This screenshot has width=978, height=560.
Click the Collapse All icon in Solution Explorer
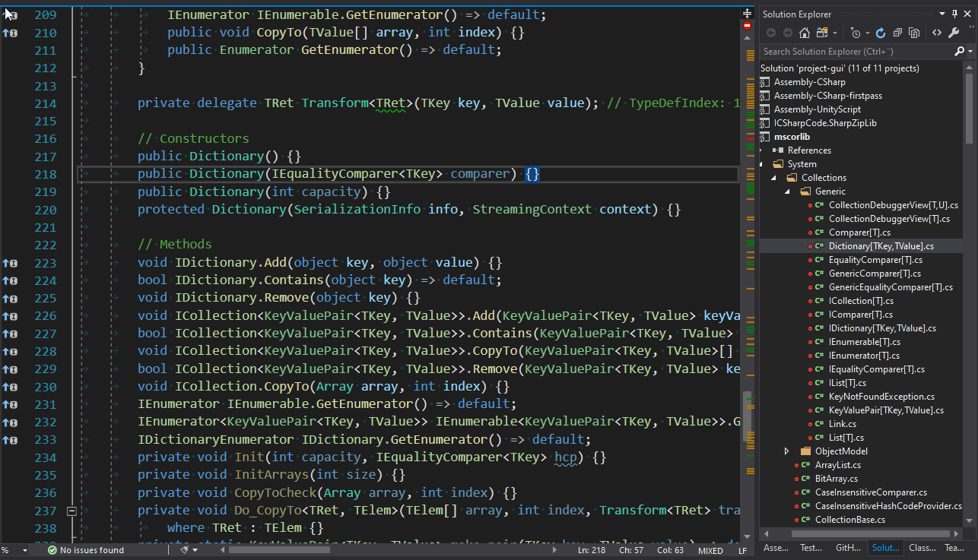898,31
